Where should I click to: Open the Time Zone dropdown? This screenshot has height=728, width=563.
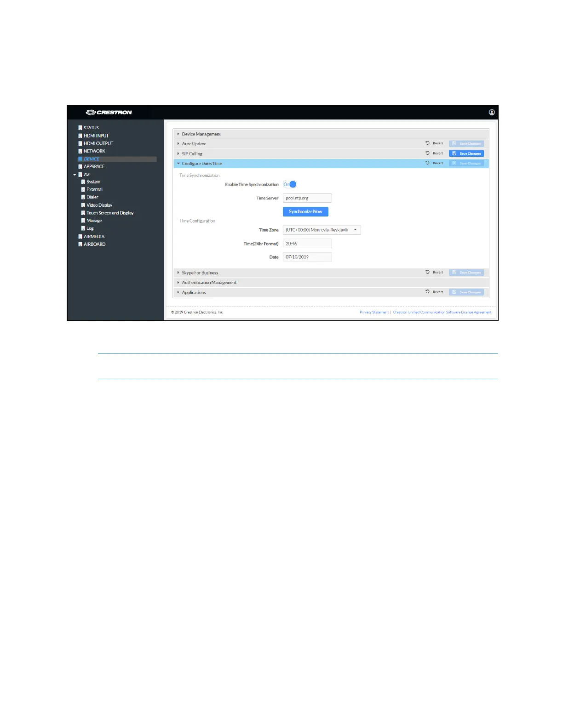coord(322,230)
